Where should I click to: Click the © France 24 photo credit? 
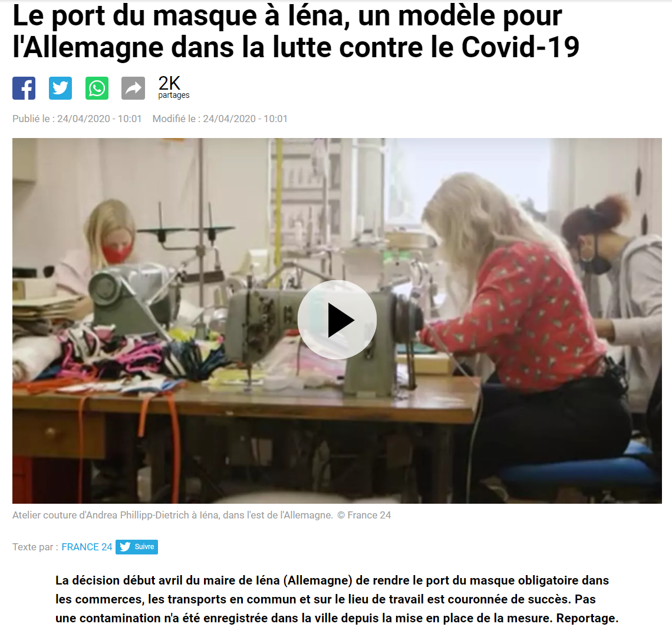(x=364, y=515)
